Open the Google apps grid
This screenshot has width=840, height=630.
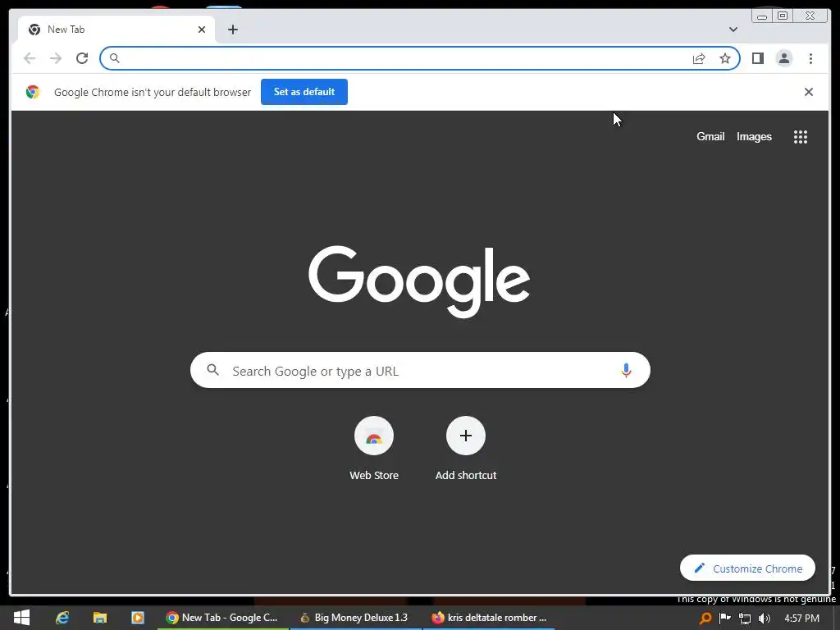pyautogui.click(x=801, y=137)
